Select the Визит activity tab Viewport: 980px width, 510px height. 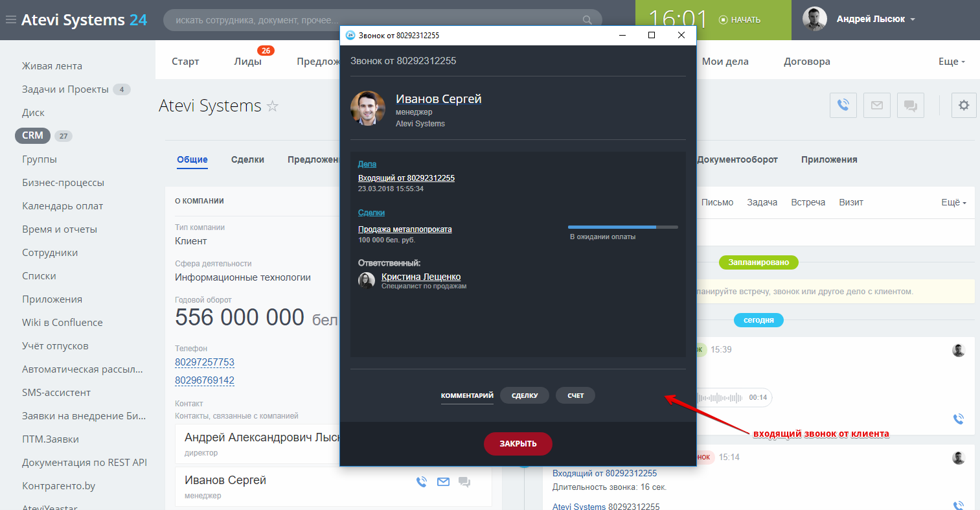851,202
